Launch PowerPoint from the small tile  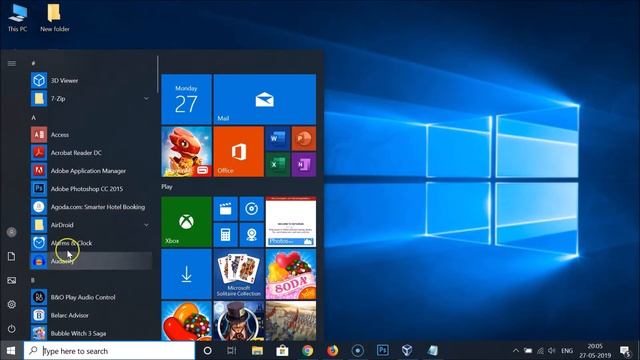point(304,138)
